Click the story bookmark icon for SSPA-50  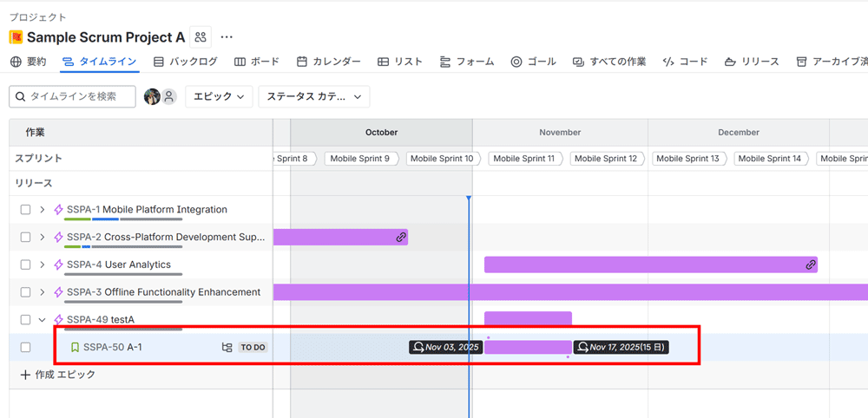[x=76, y=347]
